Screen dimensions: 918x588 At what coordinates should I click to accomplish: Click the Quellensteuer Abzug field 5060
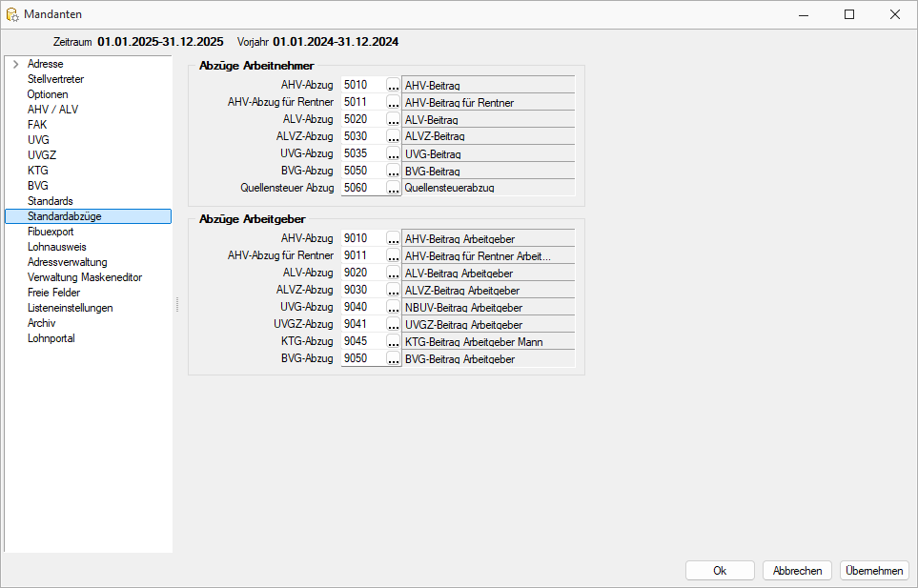point(363,187)
